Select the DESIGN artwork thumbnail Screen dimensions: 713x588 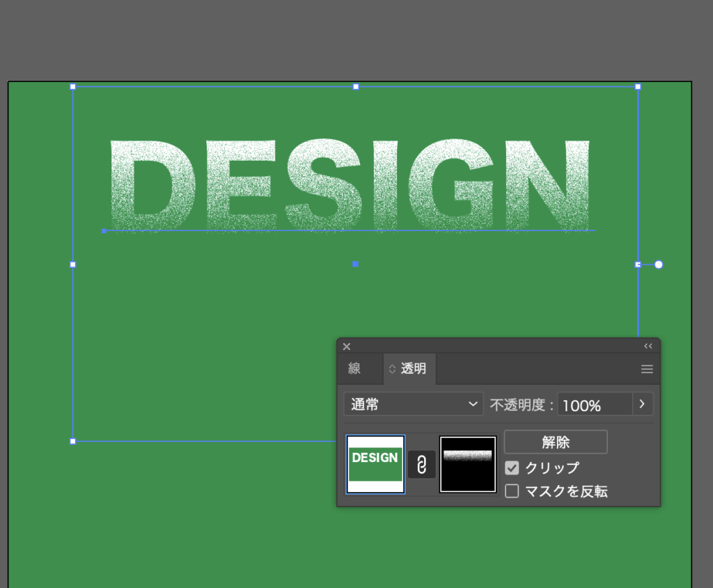coord(375,464)
